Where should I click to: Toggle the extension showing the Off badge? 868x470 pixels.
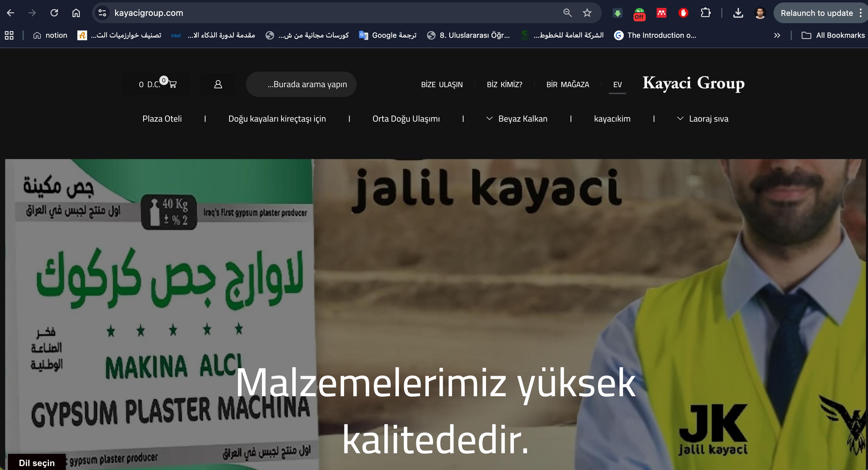[x=639, y=14]
